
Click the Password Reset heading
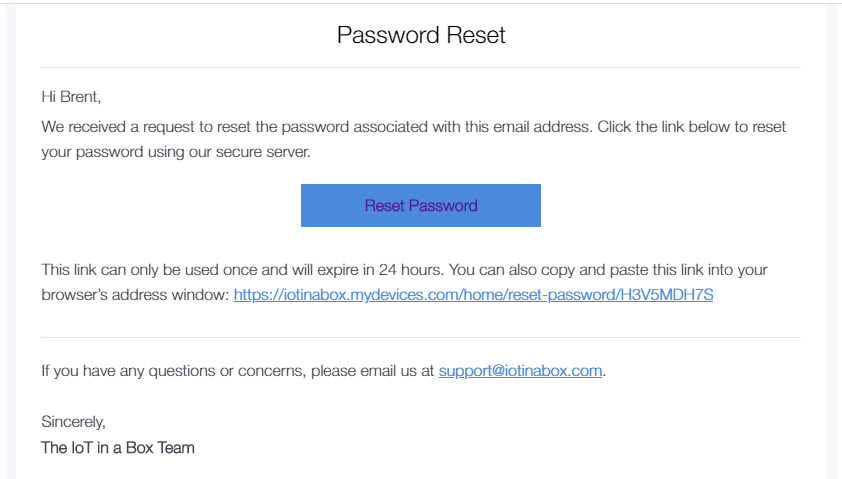(421, 36)
